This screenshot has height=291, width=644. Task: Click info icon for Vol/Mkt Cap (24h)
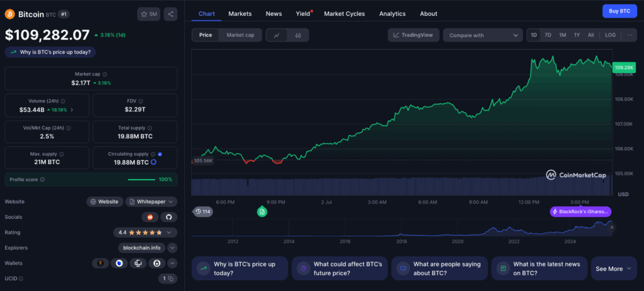(68, 128)
